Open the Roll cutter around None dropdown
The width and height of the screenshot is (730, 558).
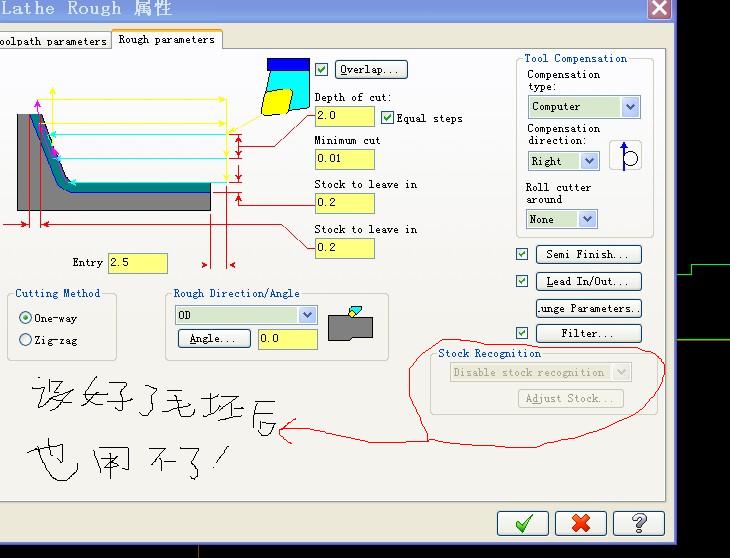562,219
